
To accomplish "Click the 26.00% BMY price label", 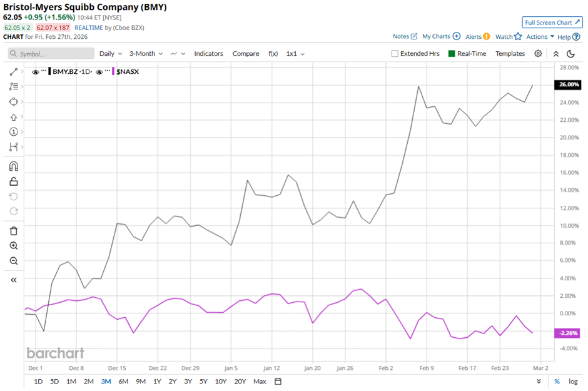I will point(569,84).
